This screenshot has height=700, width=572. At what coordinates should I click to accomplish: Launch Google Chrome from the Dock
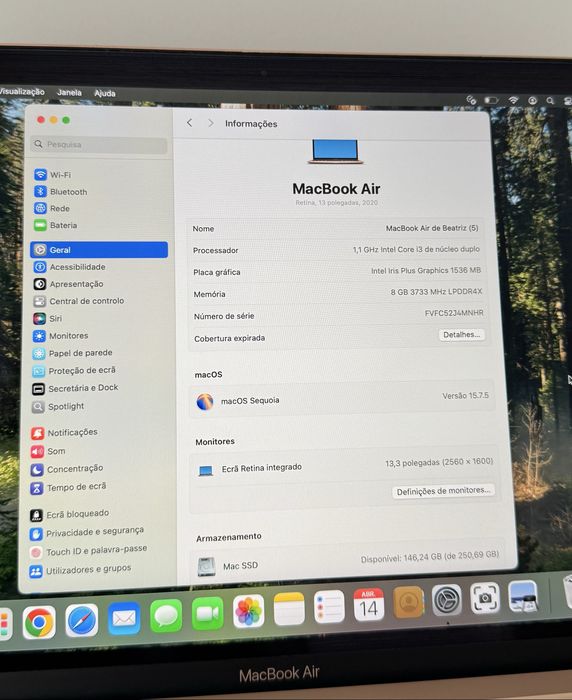point(39,622)
